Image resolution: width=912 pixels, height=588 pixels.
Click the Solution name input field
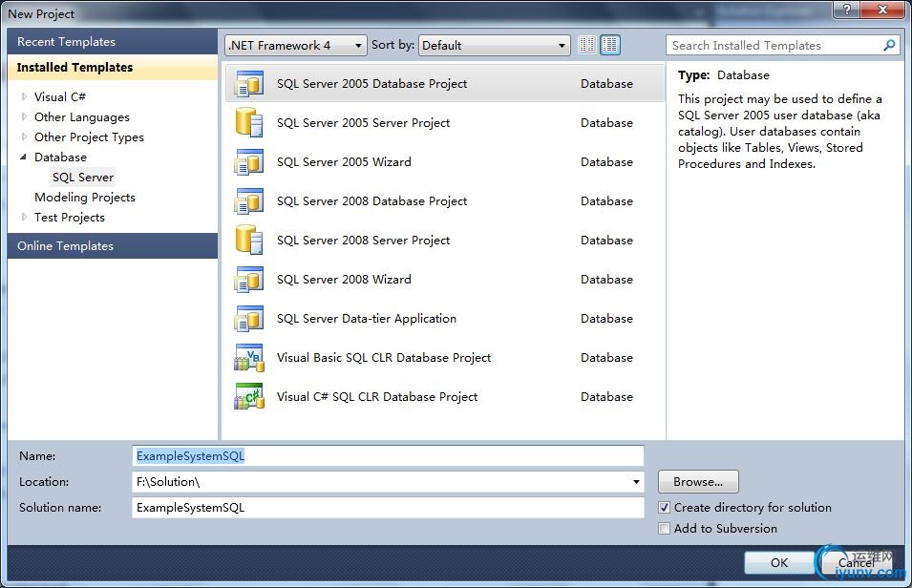[x=388, y=508]
